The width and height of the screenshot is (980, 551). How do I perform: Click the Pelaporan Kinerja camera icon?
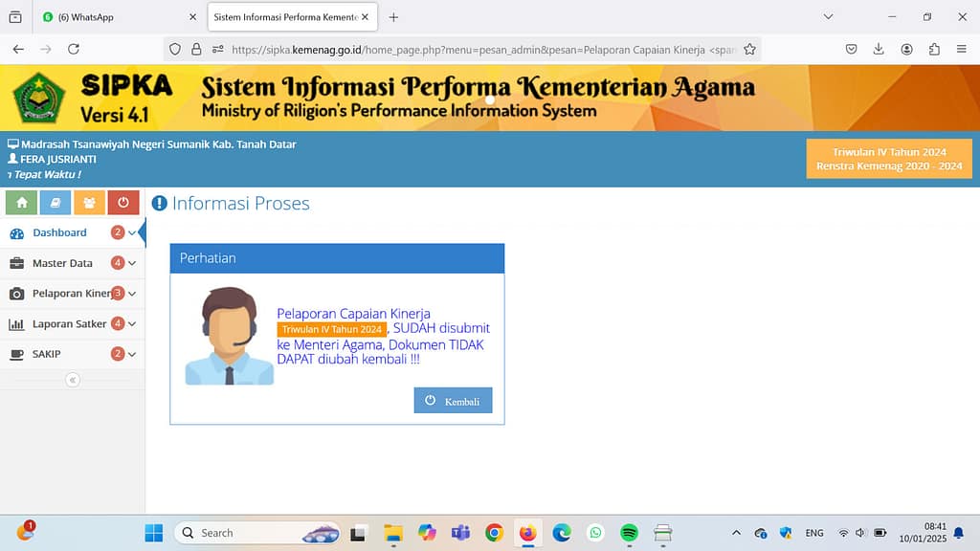click(16, 294)
